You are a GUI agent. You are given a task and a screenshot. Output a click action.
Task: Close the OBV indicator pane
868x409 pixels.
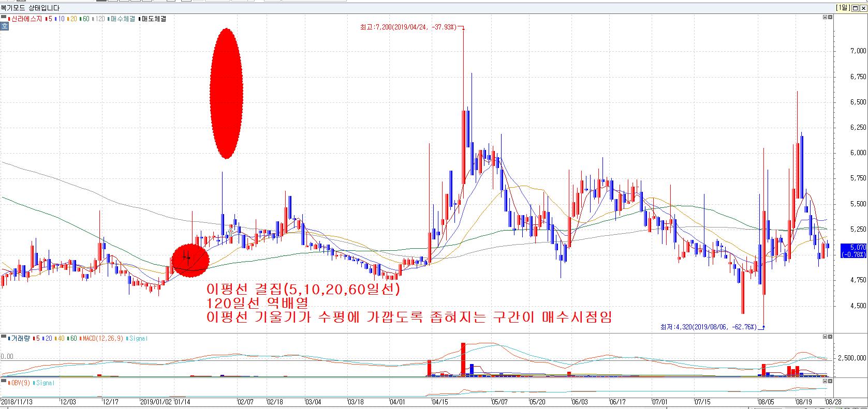[x=830, y=382]
